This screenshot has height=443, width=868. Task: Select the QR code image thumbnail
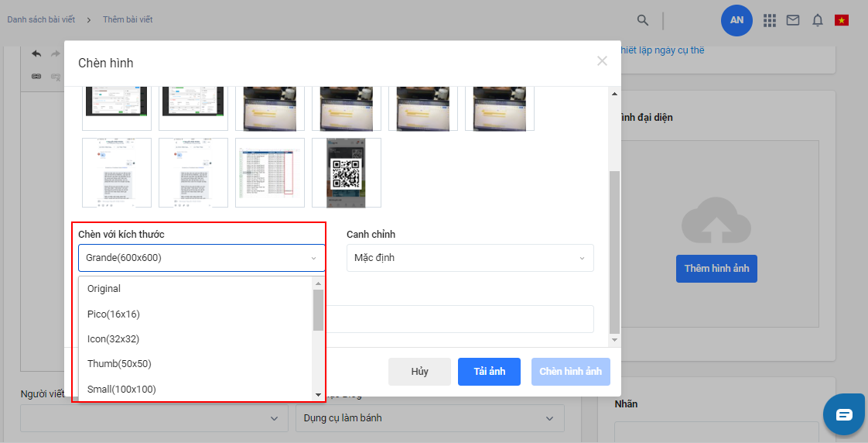click(x=347, y=173)
